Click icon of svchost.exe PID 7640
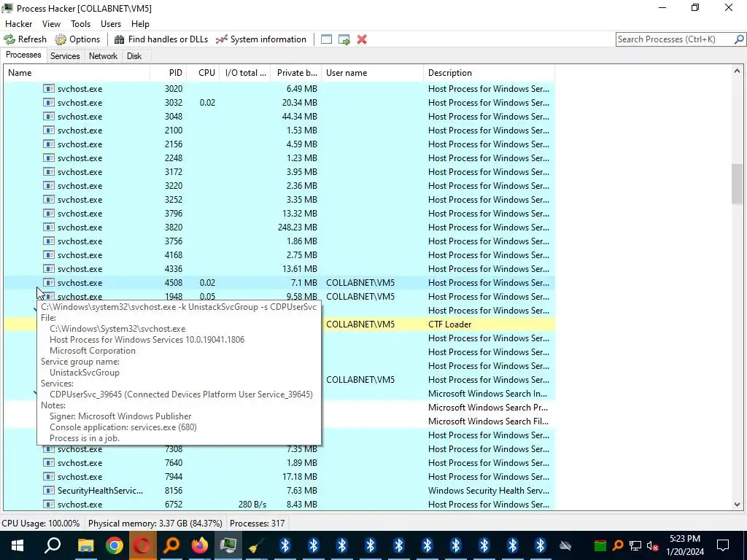The width and height of the screenshot is (747, 560). tap(49, 463)
